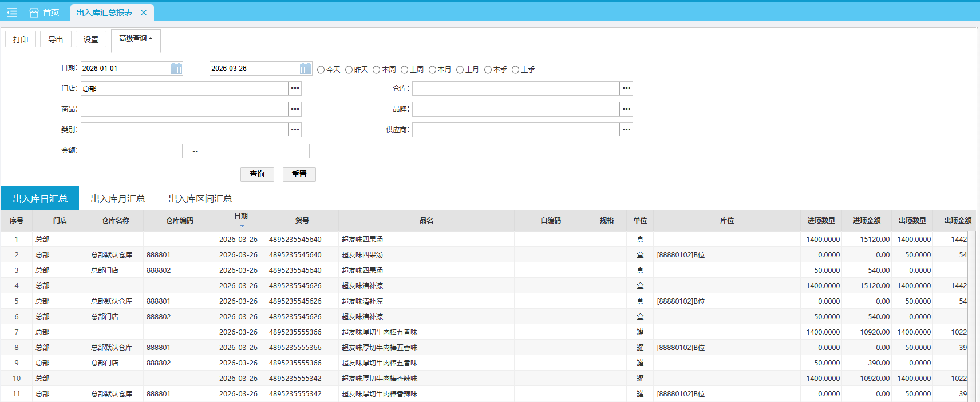Image resolution: width=980 pixels, height=402 pixels.
Task: Open product selection ellipsis button
Action: [x=295, y=109]
